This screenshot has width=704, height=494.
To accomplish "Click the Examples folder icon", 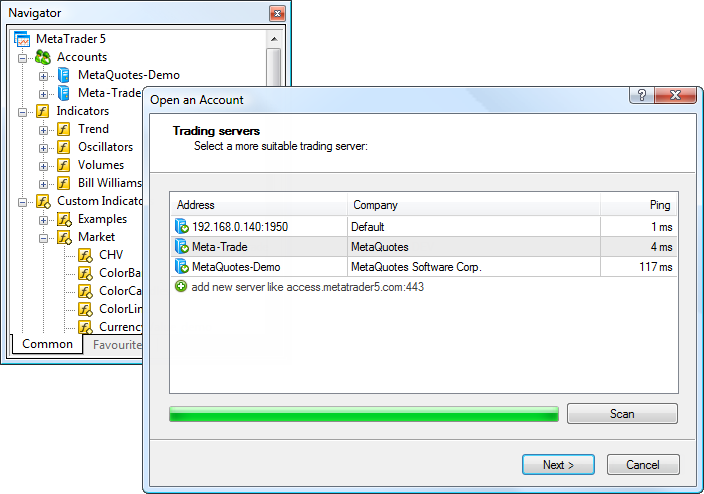I will click(64, 219).
